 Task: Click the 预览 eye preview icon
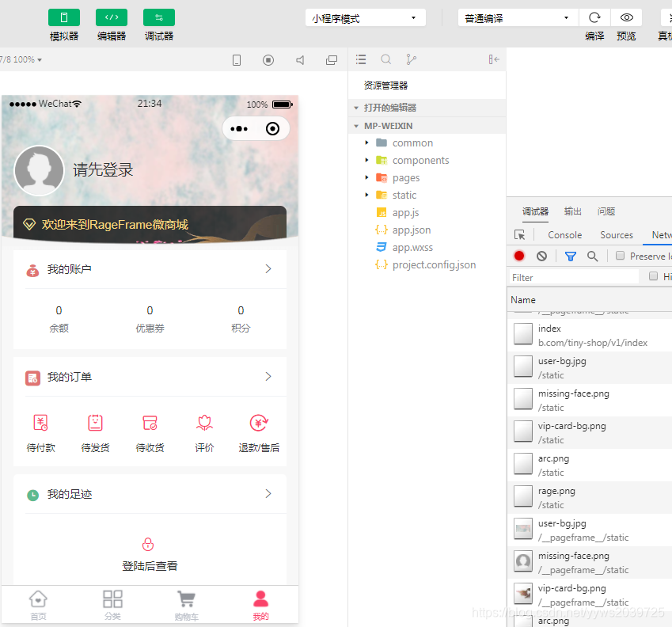click(627, 17)
